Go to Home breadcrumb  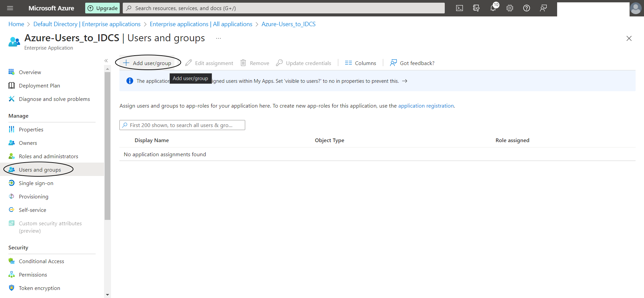pos(16,24)
